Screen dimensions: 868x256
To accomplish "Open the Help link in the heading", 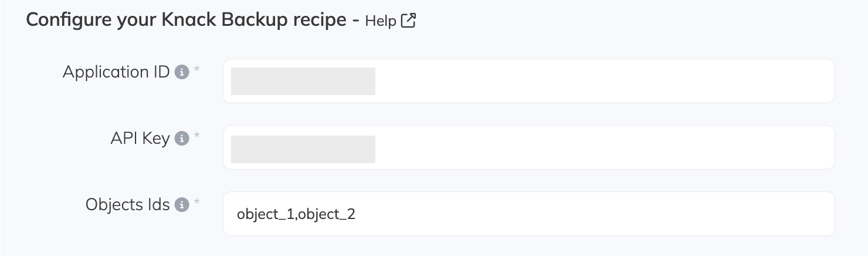I will pos(381,21).
